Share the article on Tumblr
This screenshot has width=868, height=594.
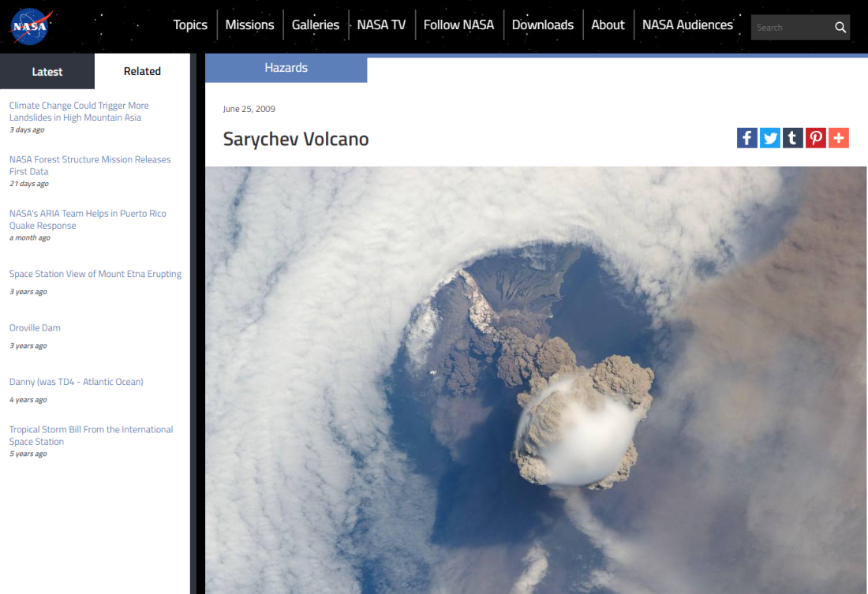793,138
